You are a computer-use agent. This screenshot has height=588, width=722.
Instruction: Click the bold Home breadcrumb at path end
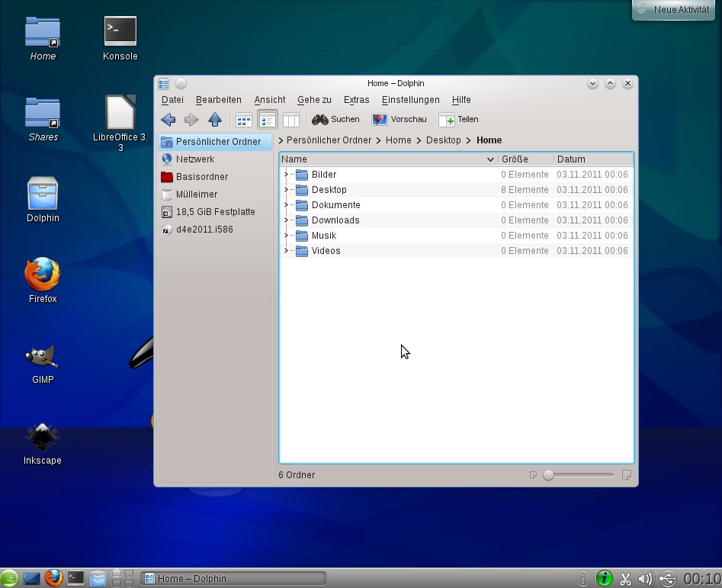coord(489,140)
